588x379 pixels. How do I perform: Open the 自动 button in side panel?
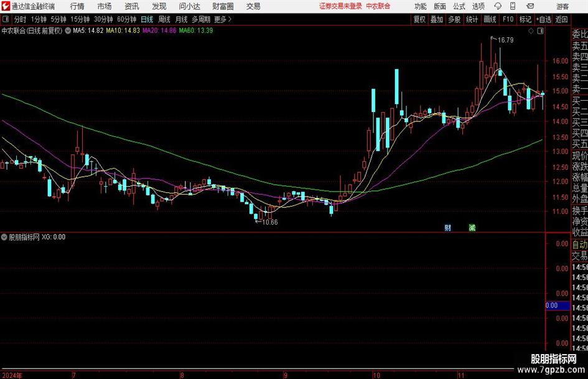click(580, 245)
